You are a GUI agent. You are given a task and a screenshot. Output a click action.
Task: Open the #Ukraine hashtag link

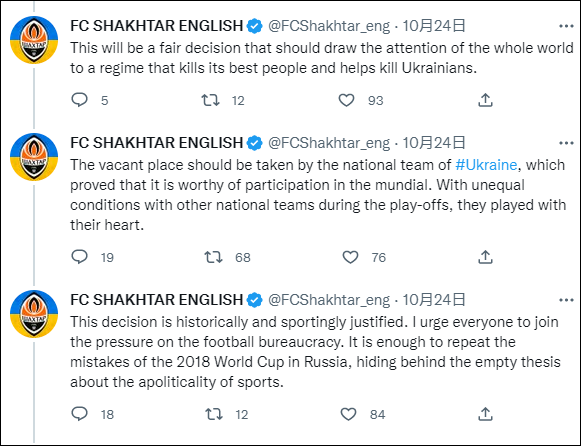pyautogui.click(x=486, y=165)
